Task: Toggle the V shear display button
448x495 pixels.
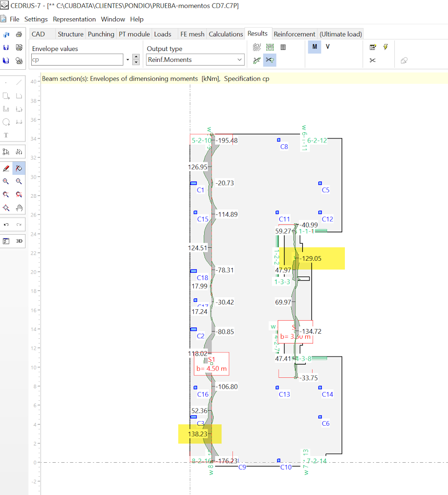Action: tap(328, 47)
